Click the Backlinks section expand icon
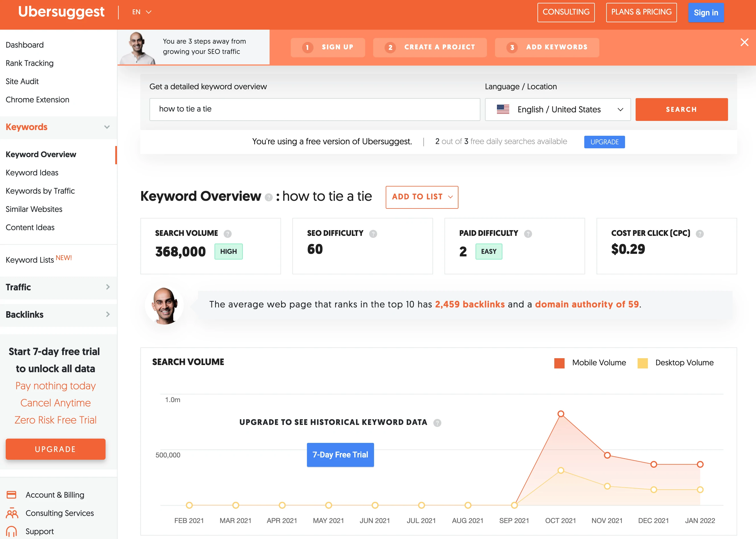756x539 pixels. 107,315
